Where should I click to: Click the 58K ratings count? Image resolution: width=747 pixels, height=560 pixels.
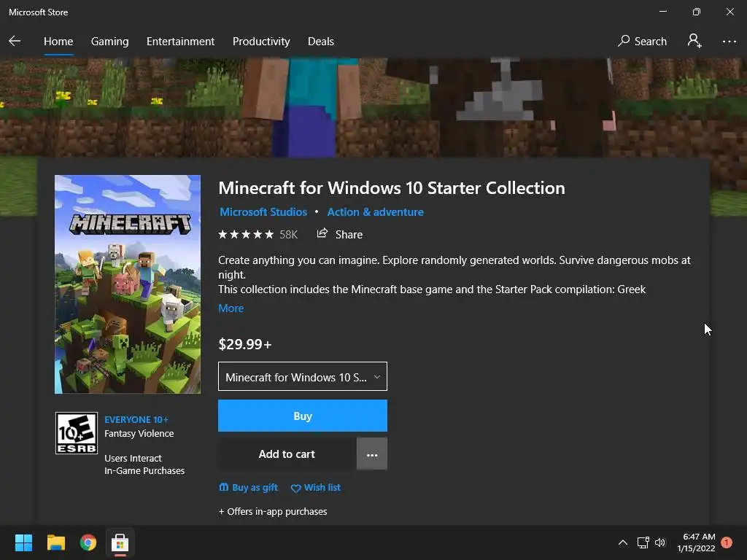pyautogui.click(x=288, y=235)
